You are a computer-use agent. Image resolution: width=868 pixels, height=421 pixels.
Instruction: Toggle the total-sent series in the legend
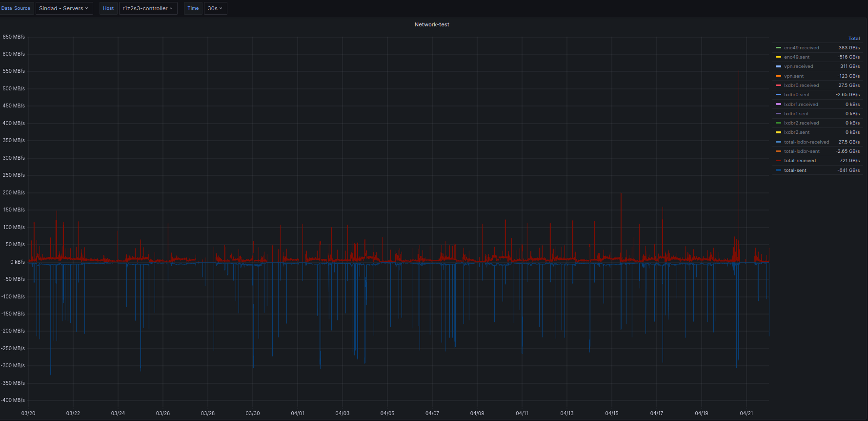coord(795,170)
